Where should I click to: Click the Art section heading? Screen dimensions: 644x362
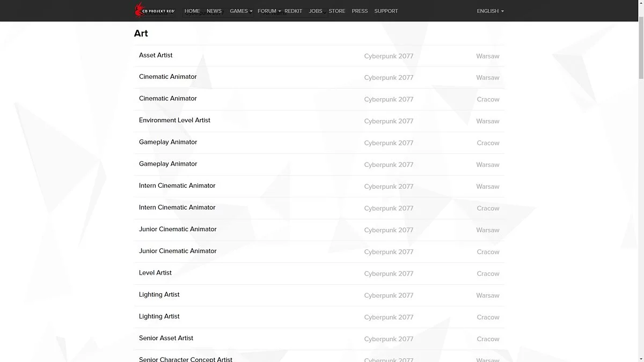(141, 33)
